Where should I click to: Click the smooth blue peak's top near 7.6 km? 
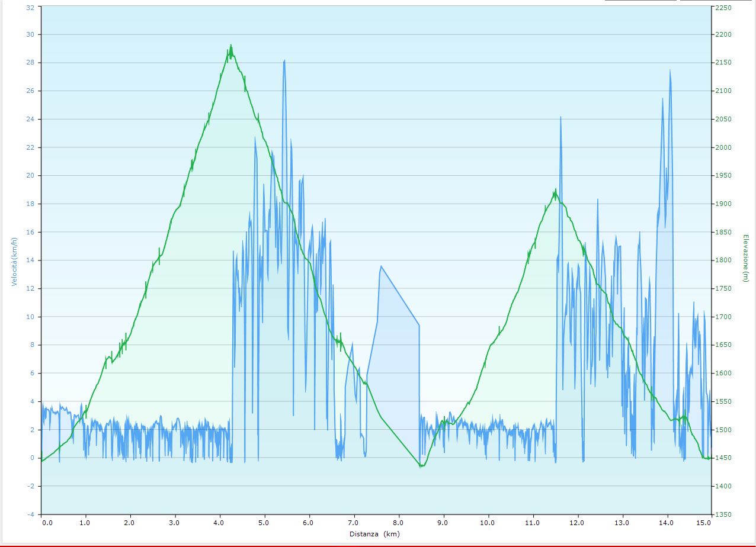(x=381, y=266)
